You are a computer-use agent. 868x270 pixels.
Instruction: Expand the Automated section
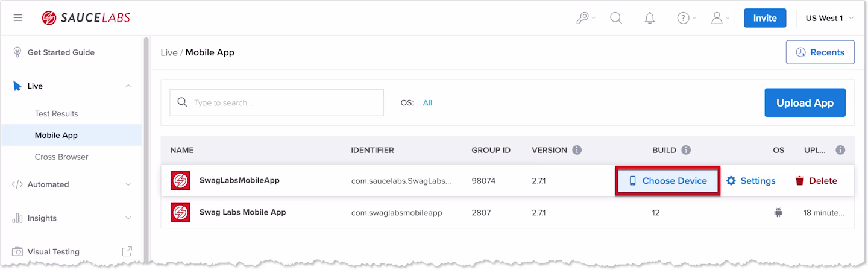tap(128, 184)
